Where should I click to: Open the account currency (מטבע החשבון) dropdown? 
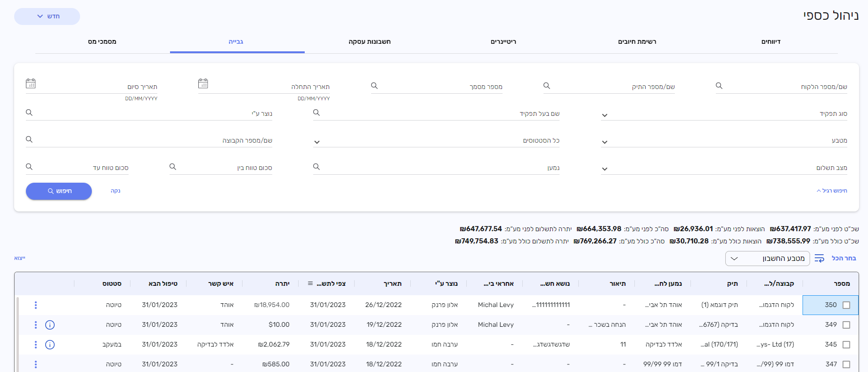click(x=767, y=259)
